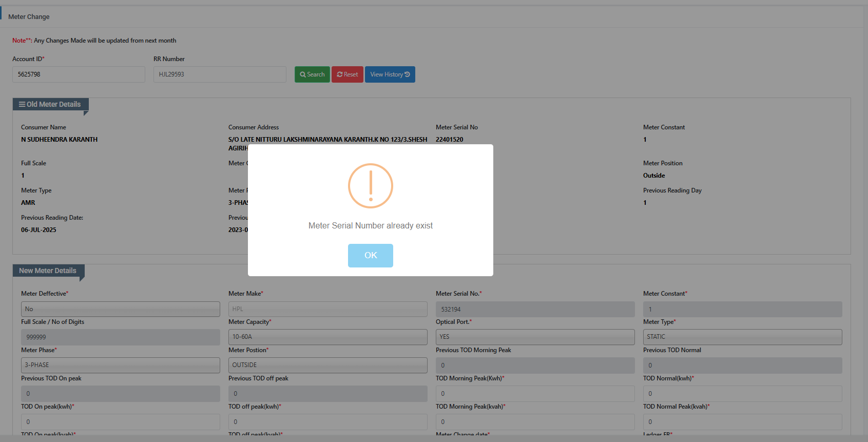Click the Account ID input field
The height and width of the screenshot is (442, 868).
point(79,74)
